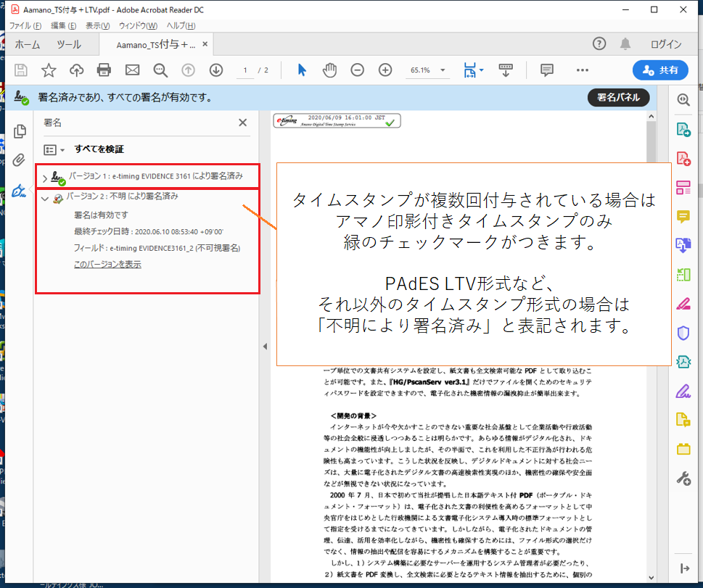Click the scrolling mode toolbar icon
Viewport: 703px width, 588px height.
coord(506,70)
